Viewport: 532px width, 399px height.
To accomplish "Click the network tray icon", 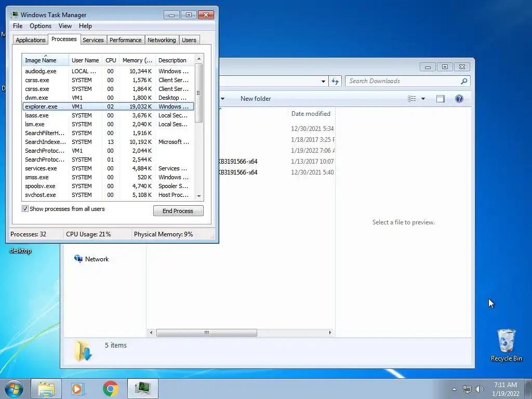I will [467, 389].
